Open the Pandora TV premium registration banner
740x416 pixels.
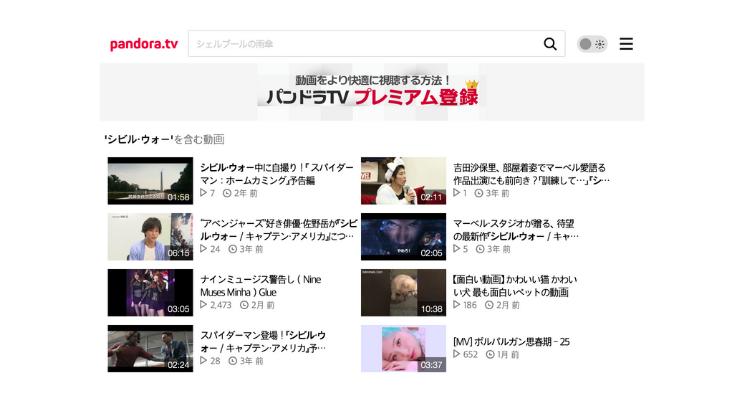[372, 92]
